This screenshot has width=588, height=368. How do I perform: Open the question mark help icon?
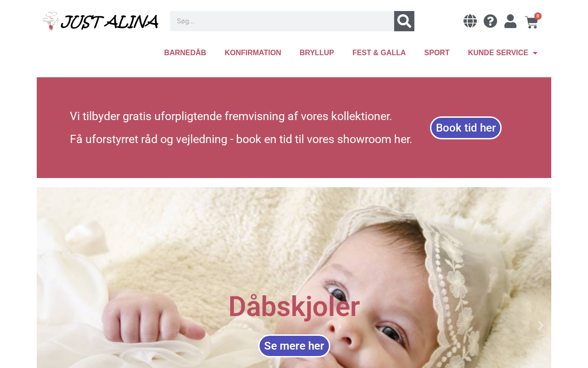click(x=490, y=21)
